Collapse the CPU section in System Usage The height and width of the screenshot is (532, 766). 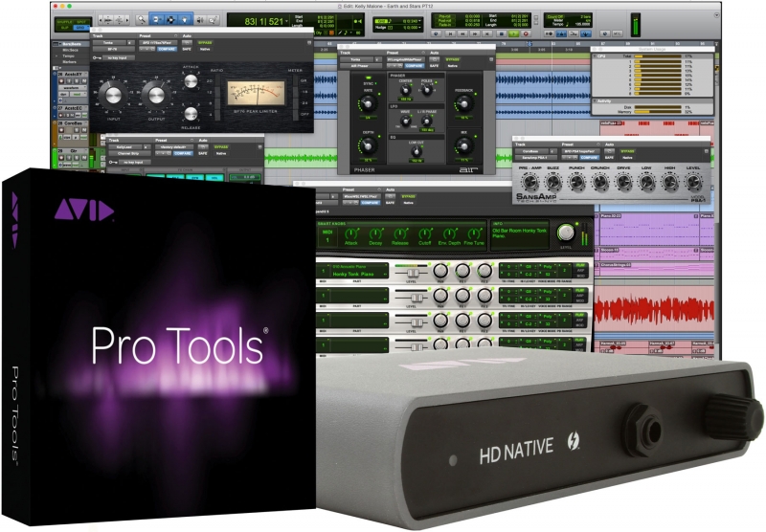click(x=596, y=56)
